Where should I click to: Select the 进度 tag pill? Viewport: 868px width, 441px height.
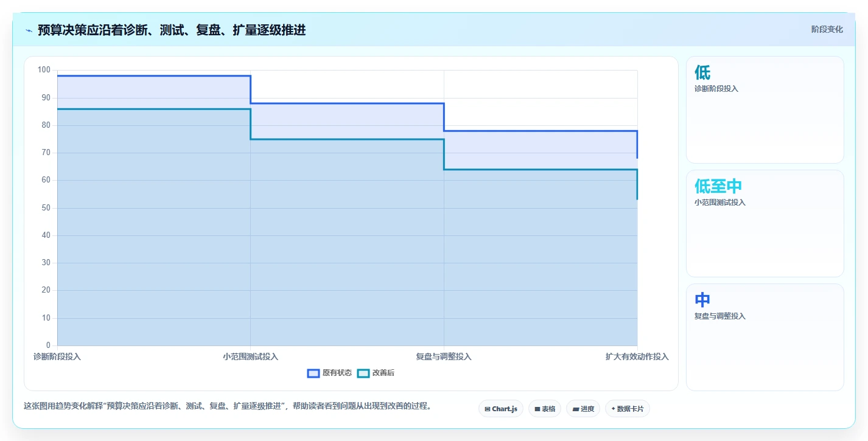pos(583,409)
